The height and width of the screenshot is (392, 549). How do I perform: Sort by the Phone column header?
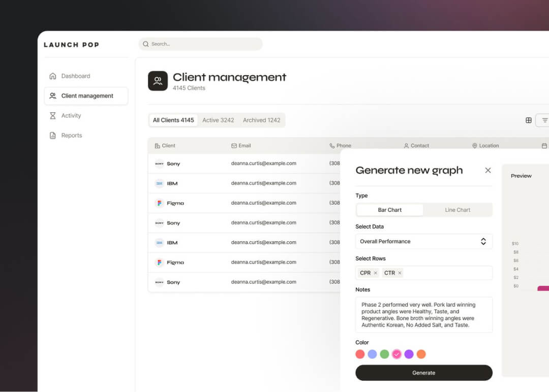pyautogui.click(x=340, y=146)
